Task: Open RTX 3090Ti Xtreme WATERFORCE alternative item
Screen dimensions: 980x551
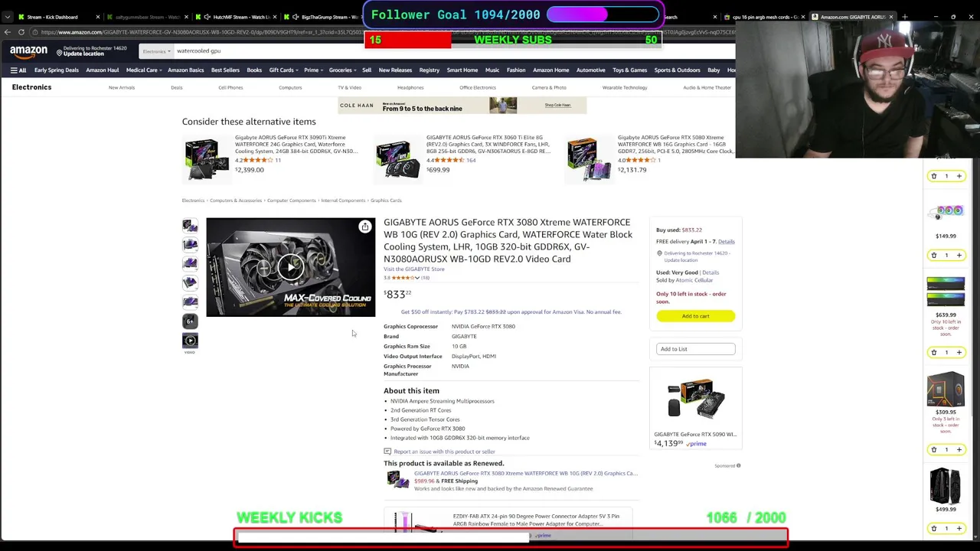Action: coord(296,144)
